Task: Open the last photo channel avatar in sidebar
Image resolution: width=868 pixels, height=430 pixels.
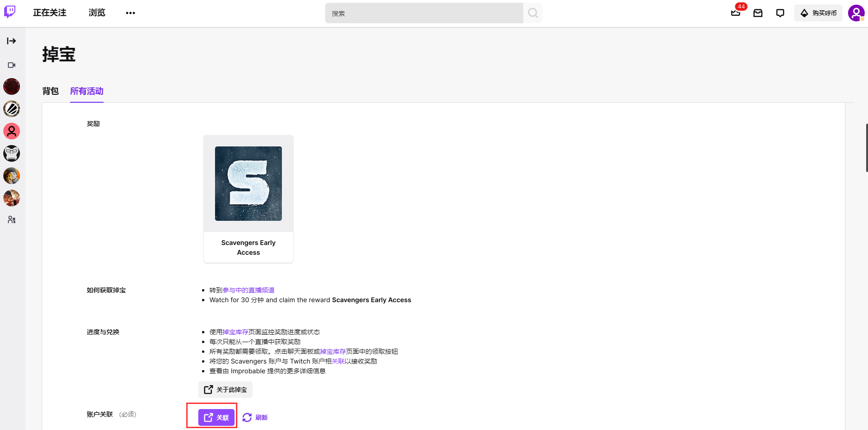Action: pos(12,198)
